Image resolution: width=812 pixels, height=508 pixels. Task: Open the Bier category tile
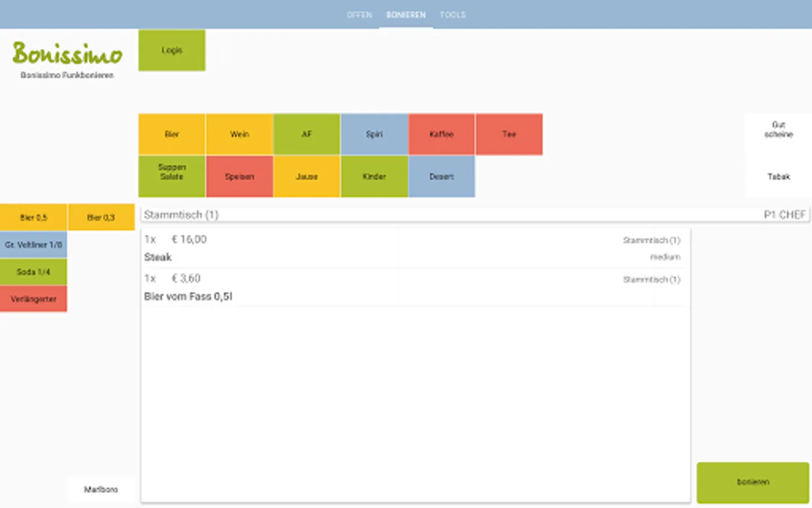[172, 134]
